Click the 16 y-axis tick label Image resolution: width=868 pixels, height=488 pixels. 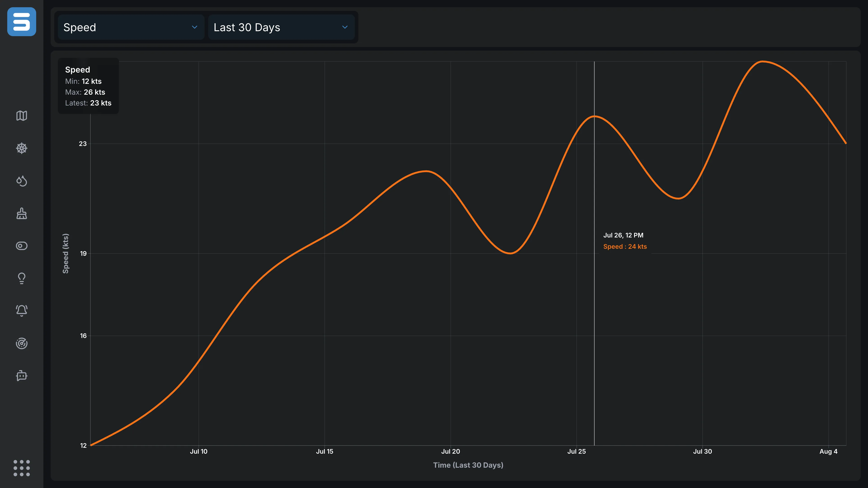pos(83,336)
